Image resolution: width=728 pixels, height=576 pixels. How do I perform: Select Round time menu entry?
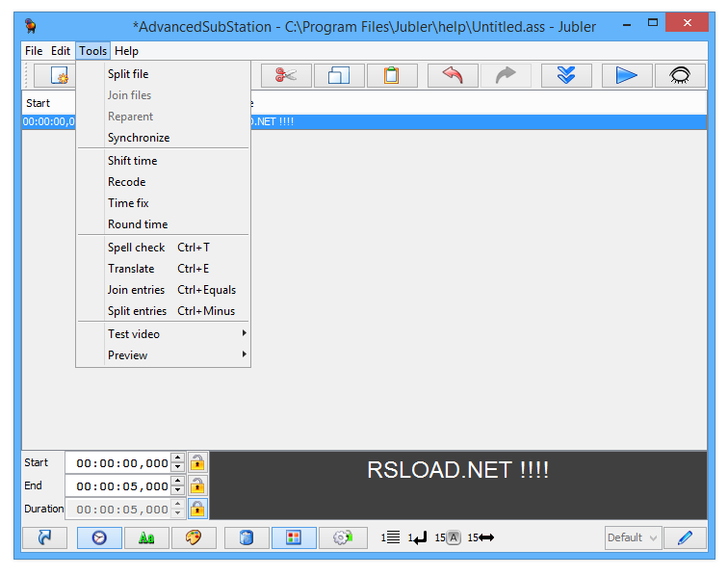pos(163,224)
